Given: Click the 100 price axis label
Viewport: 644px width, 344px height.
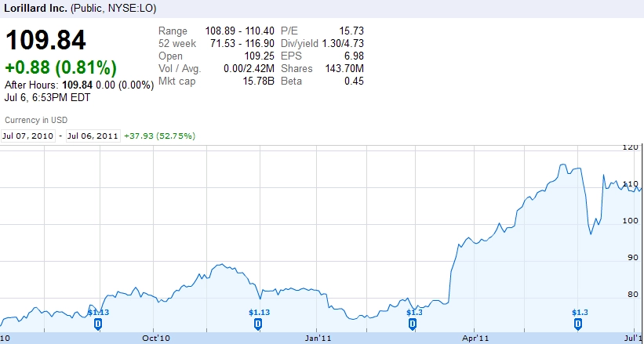Looking at the screenshot, I should pos(630,221).
